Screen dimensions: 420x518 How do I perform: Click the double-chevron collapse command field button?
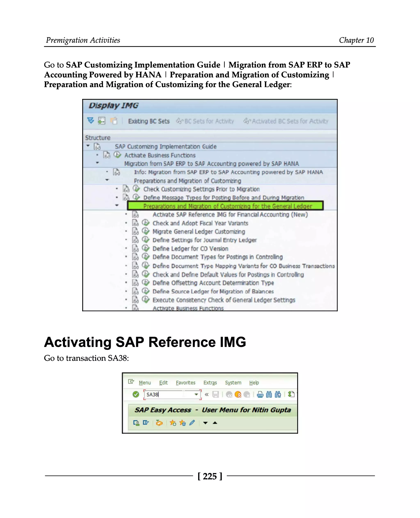pyautogui.click(x=207, y=395)
